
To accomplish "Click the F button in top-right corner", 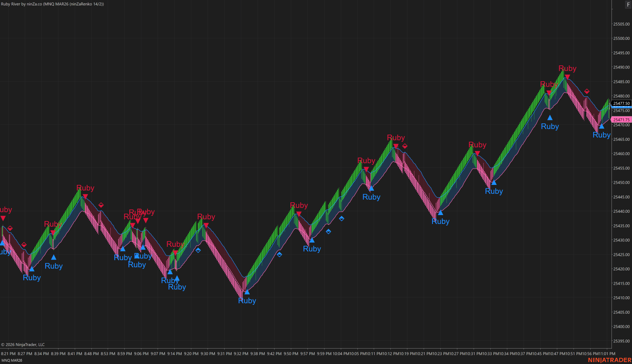I will [628, 5].
